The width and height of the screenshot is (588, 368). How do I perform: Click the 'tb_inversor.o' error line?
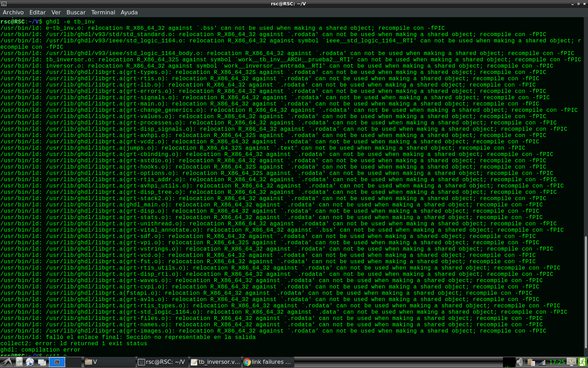pyautogui.click(x=291, y=60)
